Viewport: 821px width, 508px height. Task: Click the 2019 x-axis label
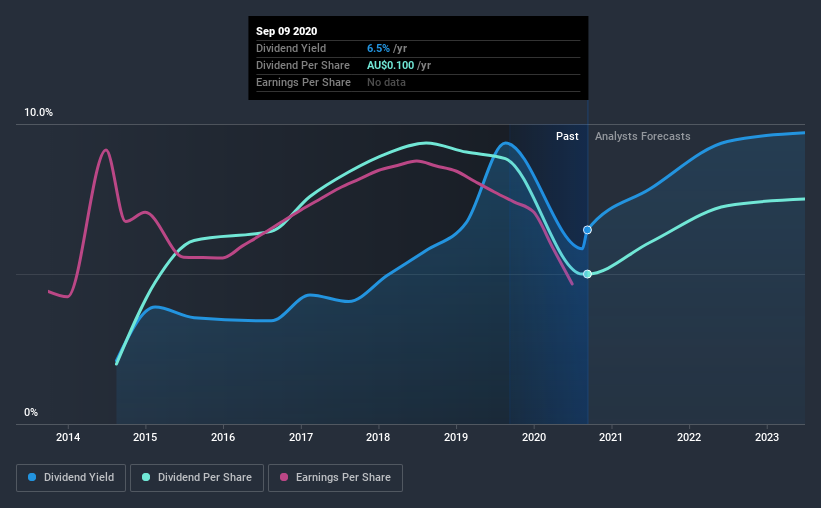tap(456, 437)
